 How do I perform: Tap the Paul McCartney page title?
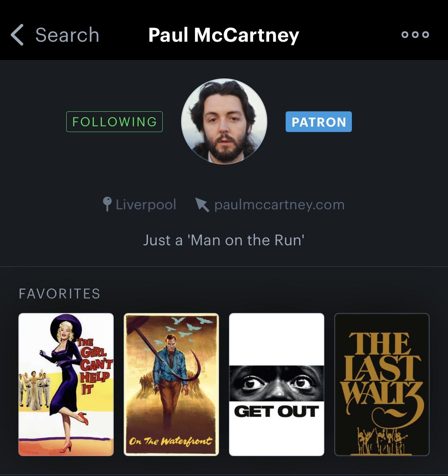(224, 35)
